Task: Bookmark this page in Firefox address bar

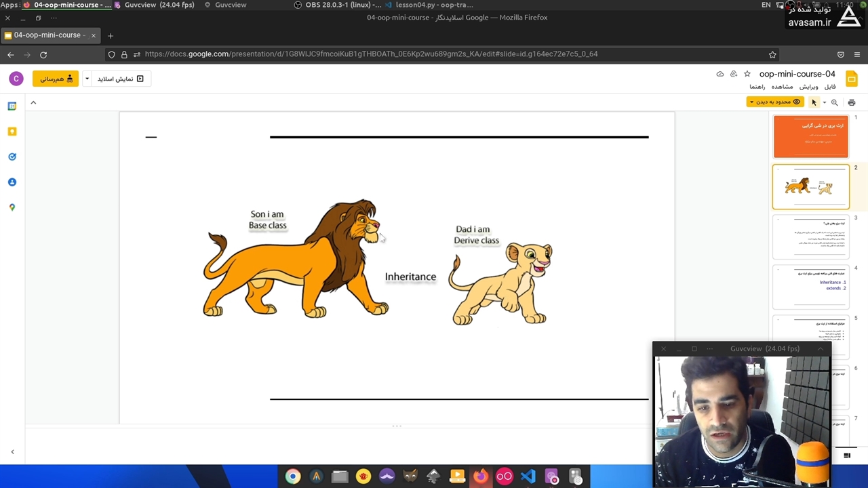Action: pos(772,54)
